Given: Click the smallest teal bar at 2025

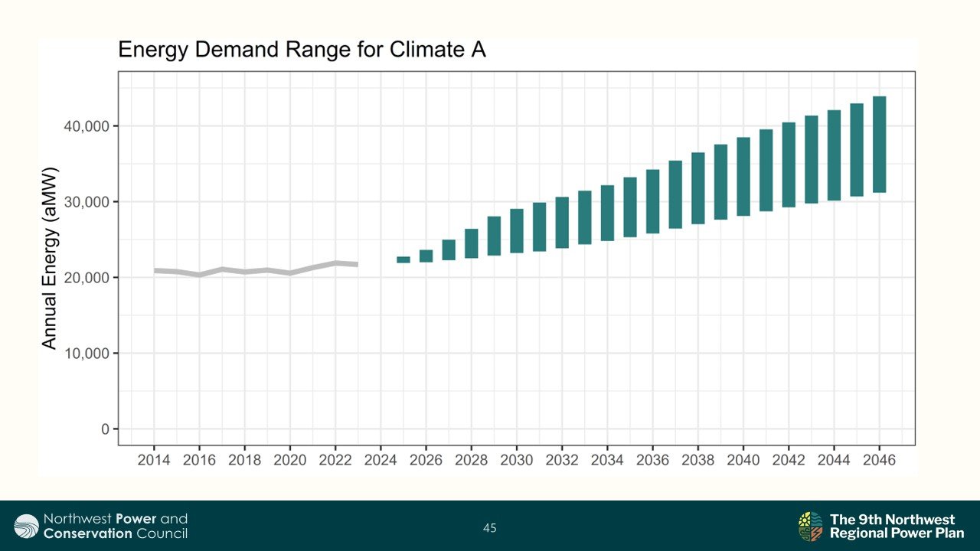Looking at the screenshot, I should pyautogui.click(x=403, y=259).
